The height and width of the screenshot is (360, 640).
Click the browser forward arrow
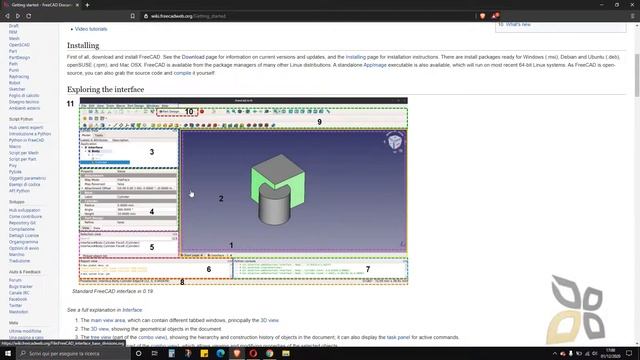click(x=18, y=16)
